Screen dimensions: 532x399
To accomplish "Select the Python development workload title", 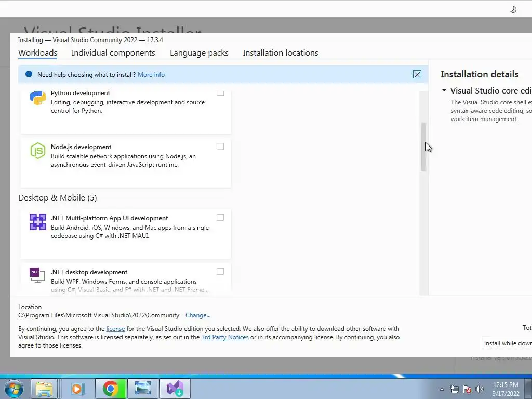I will point(81,93).
